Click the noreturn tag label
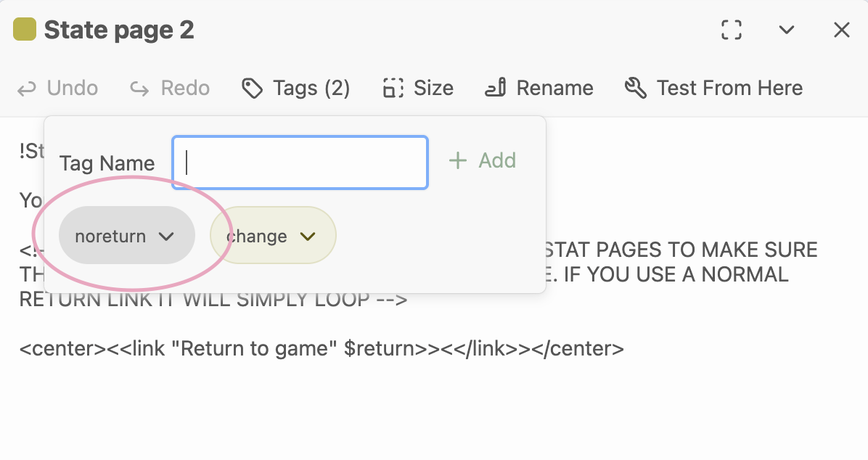868x460 pixels. click(110, 236)
